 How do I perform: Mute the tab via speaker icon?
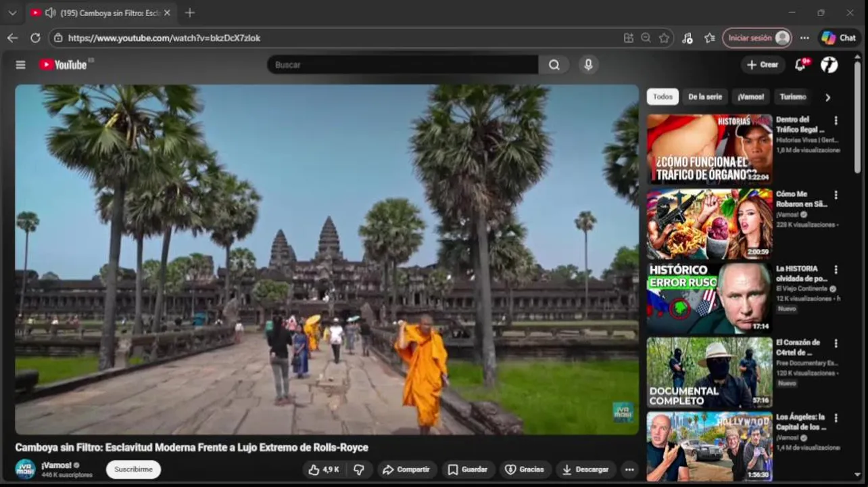(49, 13)
